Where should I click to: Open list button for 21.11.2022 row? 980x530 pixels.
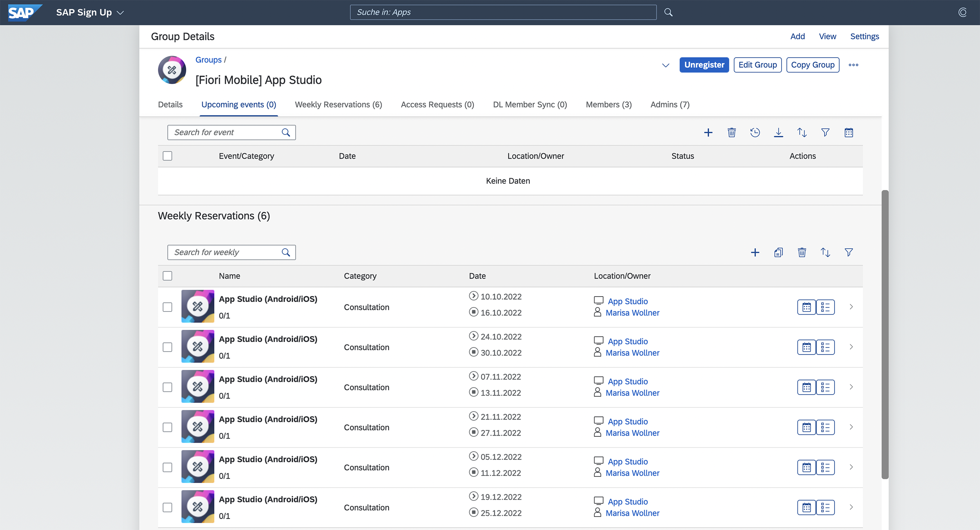coord(825,427)
